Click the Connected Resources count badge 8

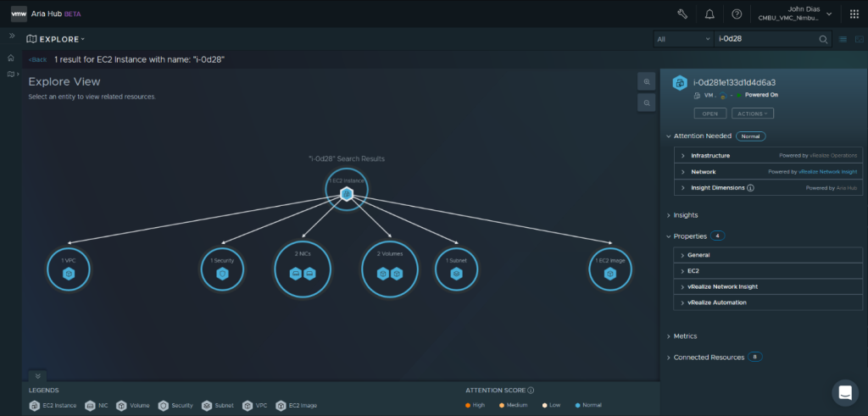pyautogui.click(x=755, y=358)
